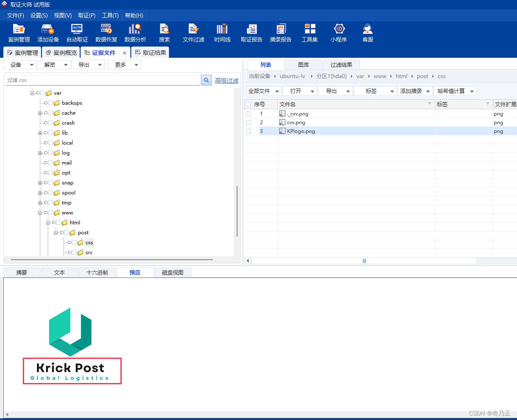Click the tree panel horizontal scrollbar
The height and width of the screenshot is (420, 517).
point(112,260)
